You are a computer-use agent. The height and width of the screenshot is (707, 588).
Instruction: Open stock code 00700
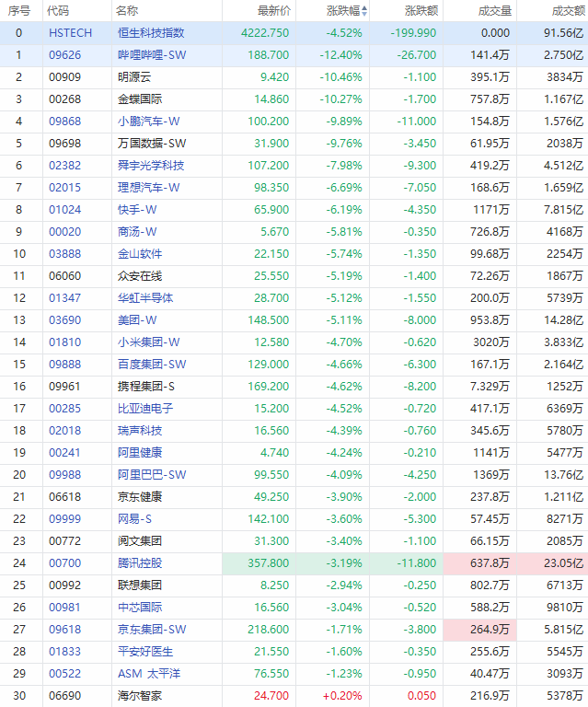pos(65,563)
